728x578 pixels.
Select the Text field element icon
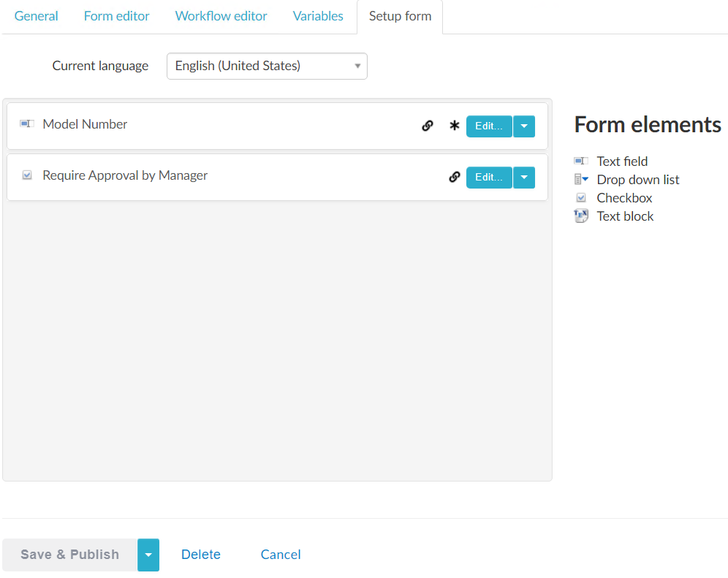(581, 161)
